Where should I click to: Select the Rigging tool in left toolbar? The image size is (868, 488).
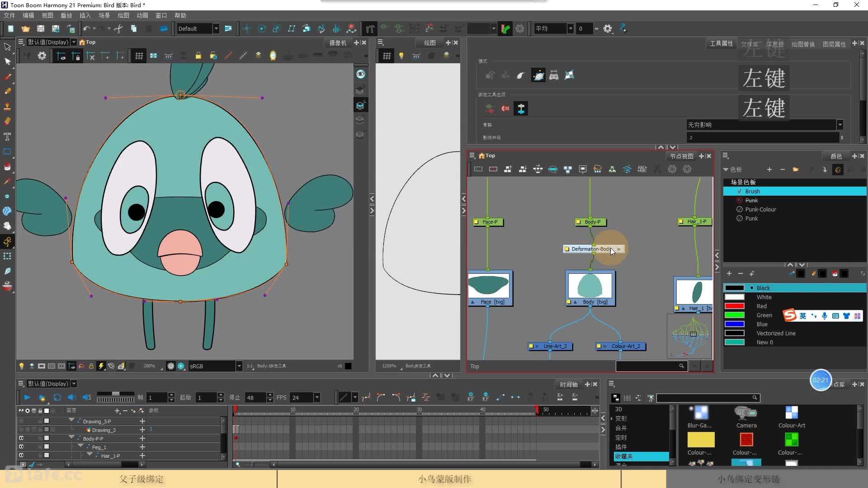click(7, 241)
